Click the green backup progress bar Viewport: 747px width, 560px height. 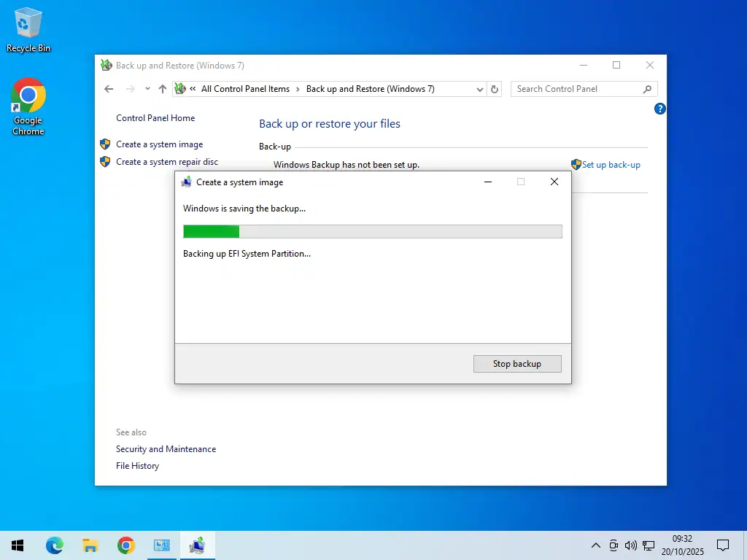pos(211,231)
